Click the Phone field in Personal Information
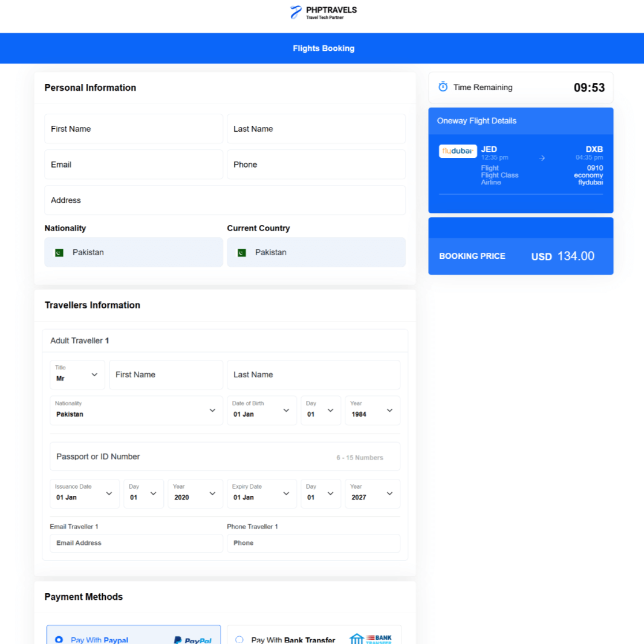 click(316, 164)
